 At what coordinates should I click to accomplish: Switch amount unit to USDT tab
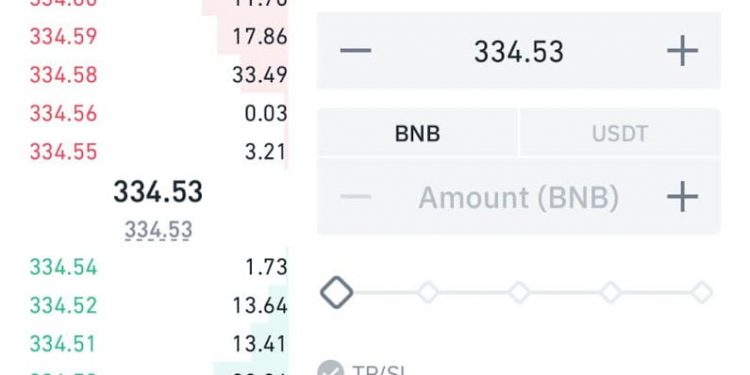click(x=620, y=133)
